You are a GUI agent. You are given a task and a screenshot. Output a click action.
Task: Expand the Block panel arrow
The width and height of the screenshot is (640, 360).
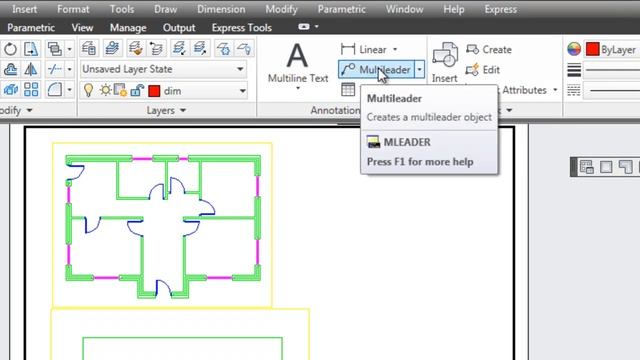pos(509,110)
